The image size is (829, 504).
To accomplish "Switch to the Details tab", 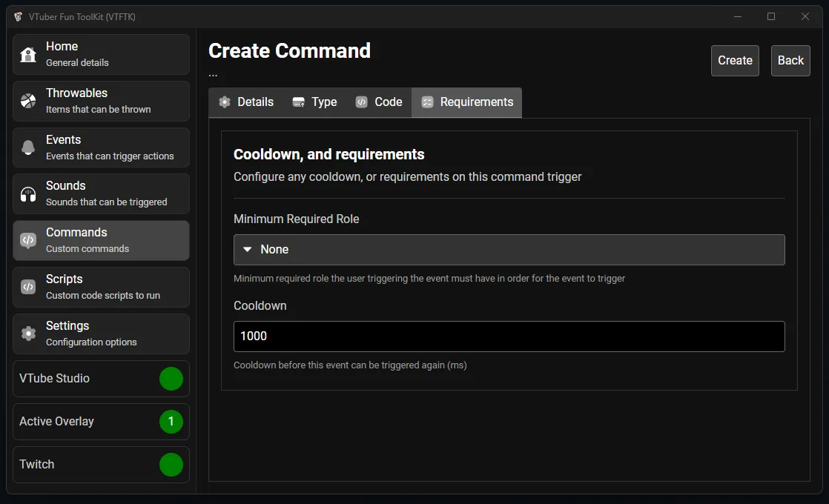I will [246, 102].
